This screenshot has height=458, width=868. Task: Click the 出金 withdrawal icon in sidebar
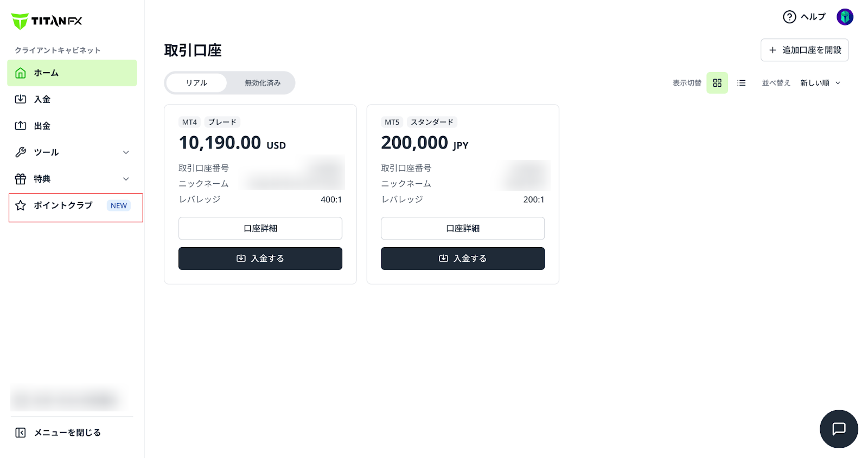pyautogui.click(x=21, y=126)
